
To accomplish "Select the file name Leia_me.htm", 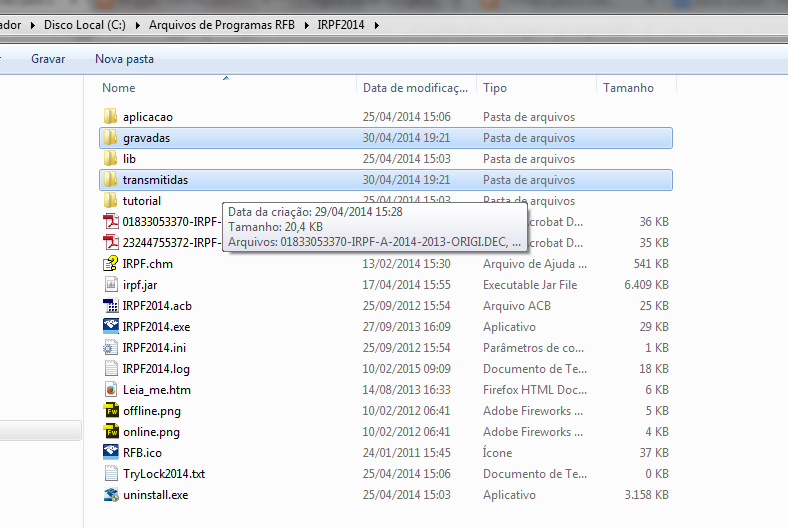I will (157, 390).
